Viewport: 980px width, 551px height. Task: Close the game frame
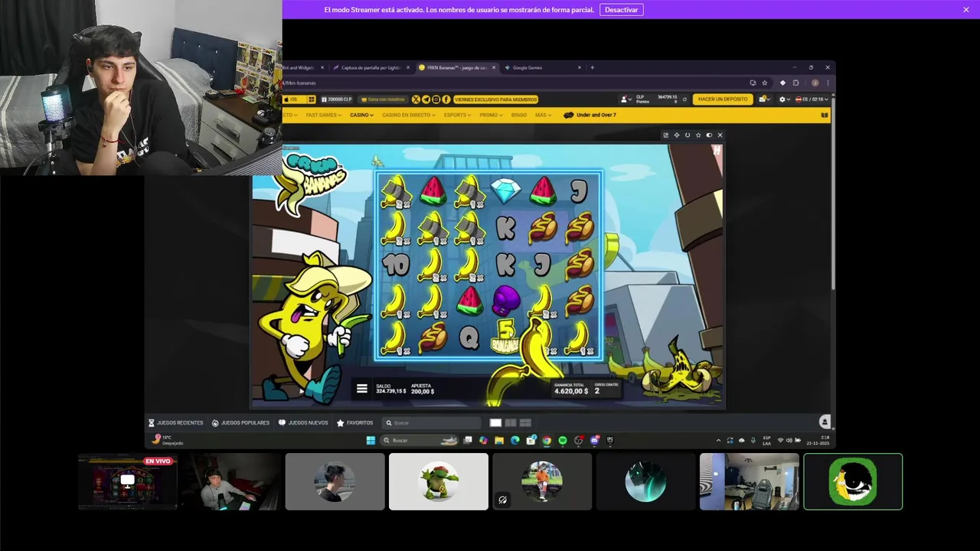click(x=720, y=135)
